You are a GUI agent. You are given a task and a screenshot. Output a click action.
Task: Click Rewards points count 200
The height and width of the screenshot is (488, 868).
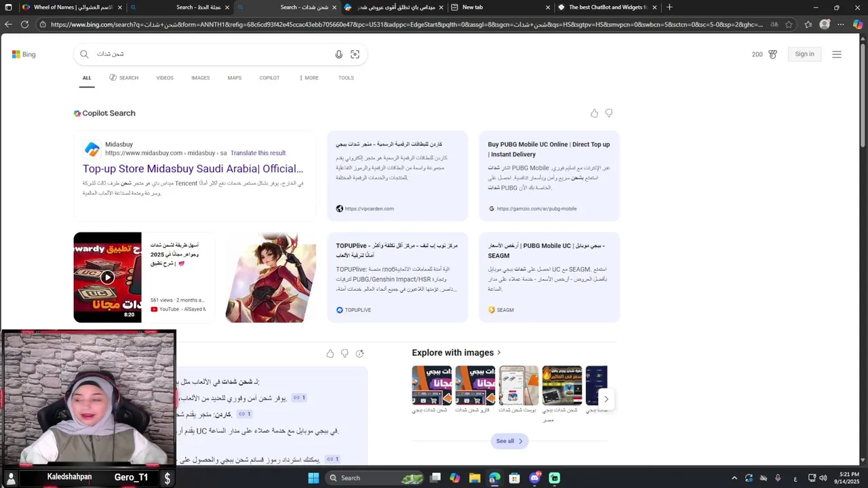[757, 54]
